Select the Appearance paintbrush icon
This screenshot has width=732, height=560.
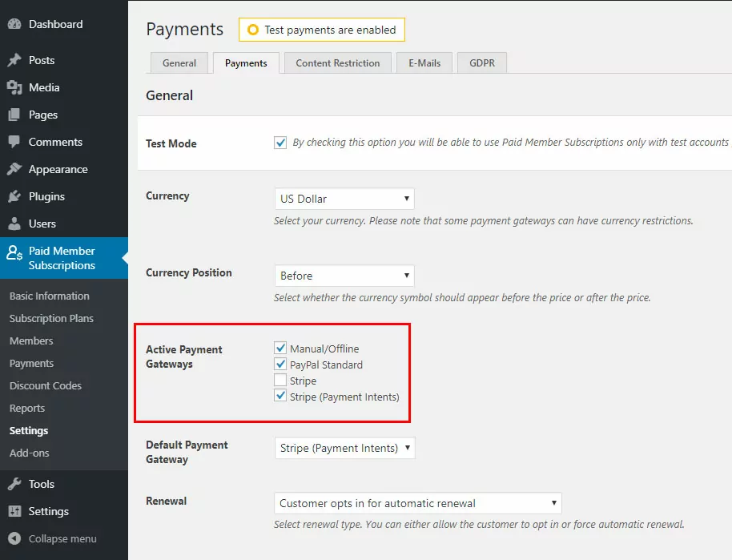click(14, 169)
